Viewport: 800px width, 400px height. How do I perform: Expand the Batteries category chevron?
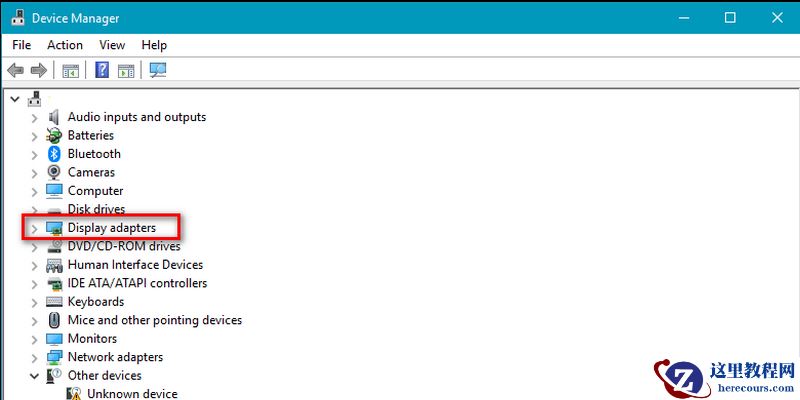34,136
